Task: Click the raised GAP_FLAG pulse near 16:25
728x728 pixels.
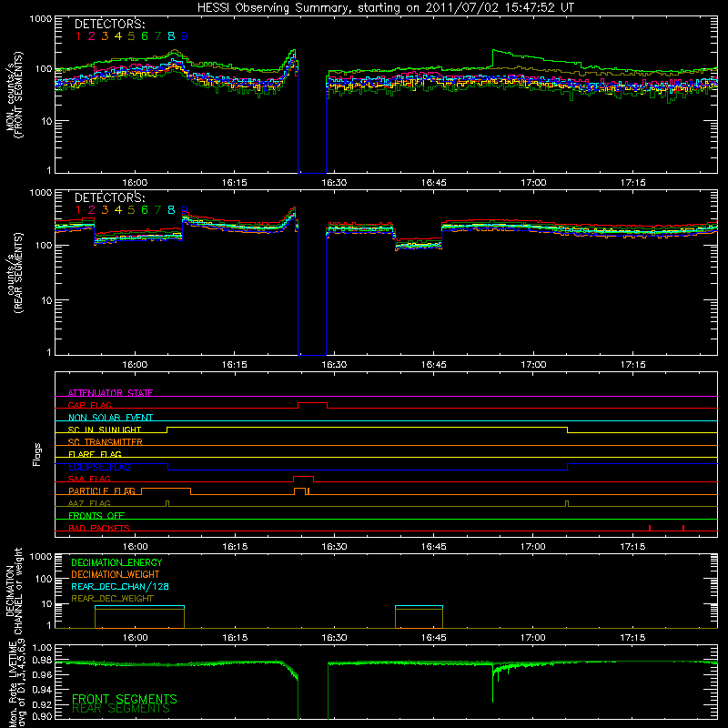Action: 312,403
